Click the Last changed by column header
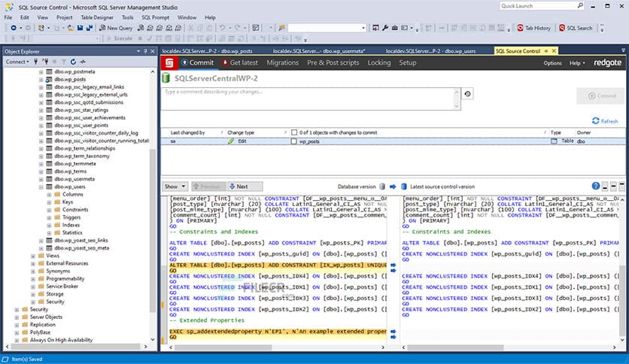Viewport: 629px width, 364px height. pyautogui.click(x=188, y=132)
